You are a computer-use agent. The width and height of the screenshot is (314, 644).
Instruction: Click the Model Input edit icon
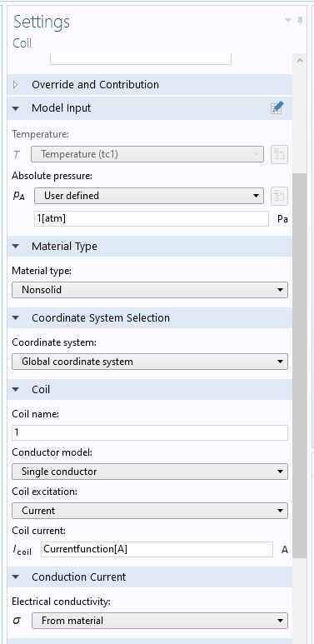[x=277, y=108]
